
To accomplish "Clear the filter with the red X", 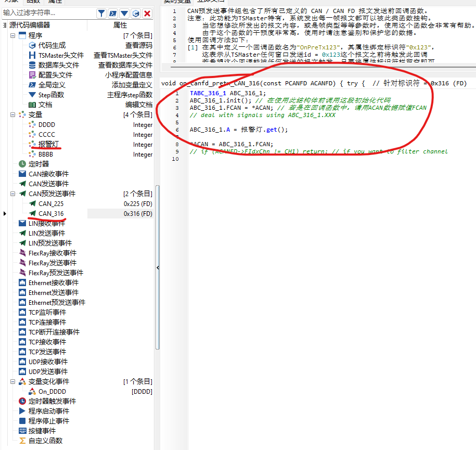I will pyautogui.click(x=147, y=14).
